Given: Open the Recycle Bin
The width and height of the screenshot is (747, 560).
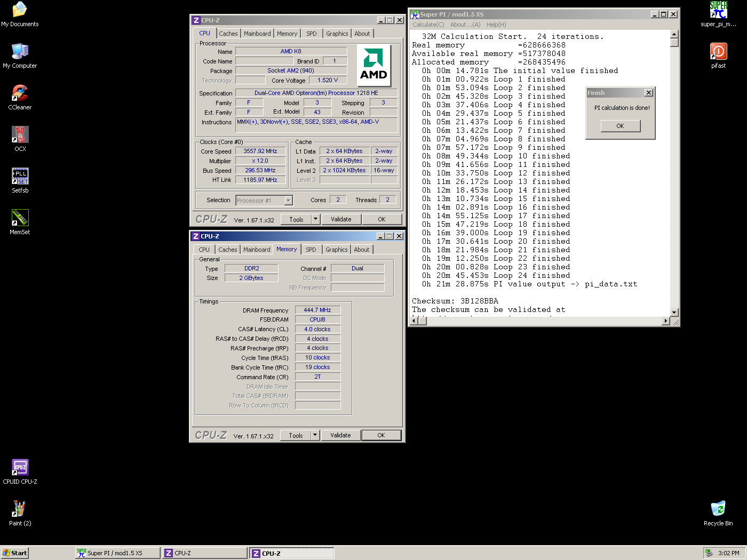Looking at the screenshot, I should click(718, 514).
